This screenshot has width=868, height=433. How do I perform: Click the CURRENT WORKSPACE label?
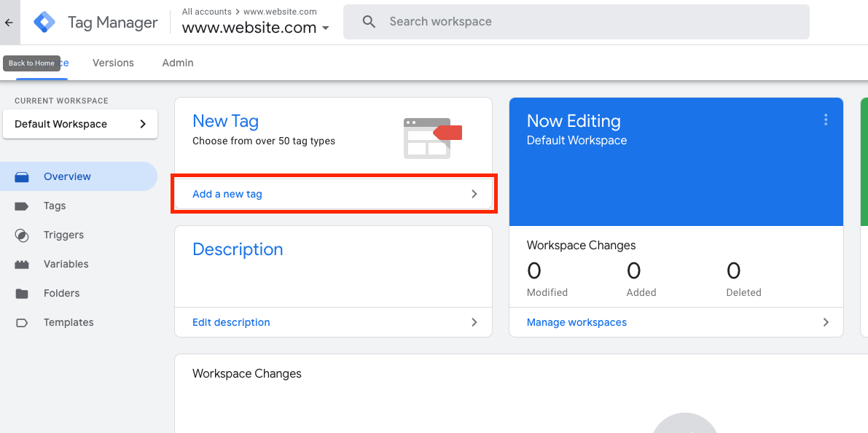(x=61, y=101)
